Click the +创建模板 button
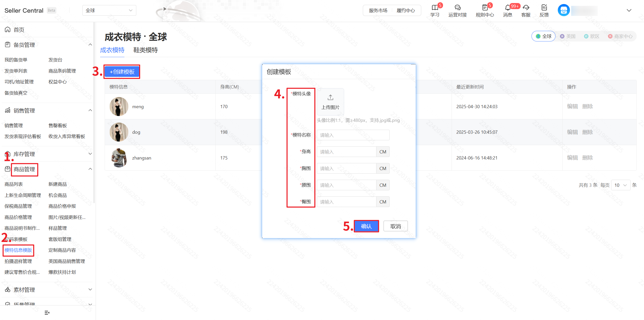This screenshot has width=644, height=320. tap(122, 72)
